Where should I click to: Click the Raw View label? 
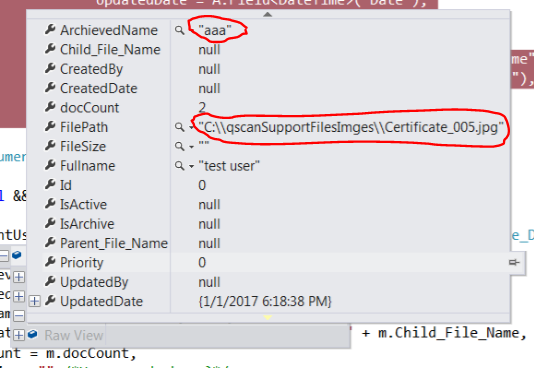pos(74,335)
